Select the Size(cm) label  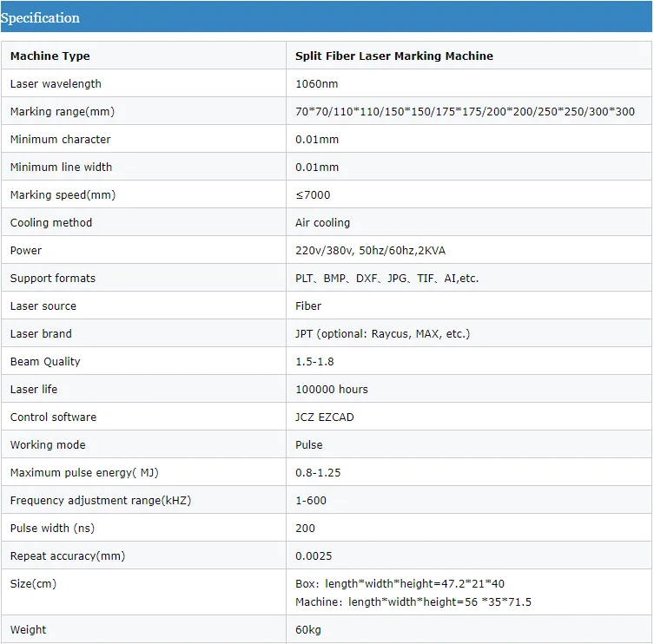point(33,584)
